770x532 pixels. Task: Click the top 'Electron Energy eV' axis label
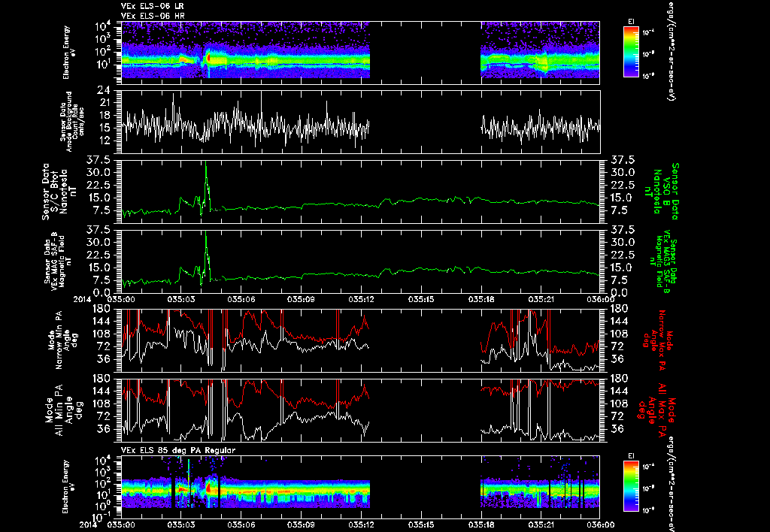coord(69,52)
